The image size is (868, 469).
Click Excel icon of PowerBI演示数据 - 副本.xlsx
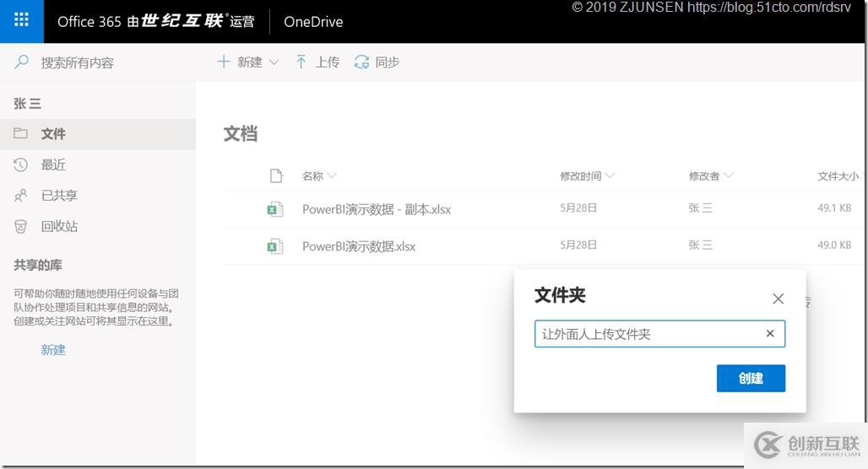tap(275, 209)
